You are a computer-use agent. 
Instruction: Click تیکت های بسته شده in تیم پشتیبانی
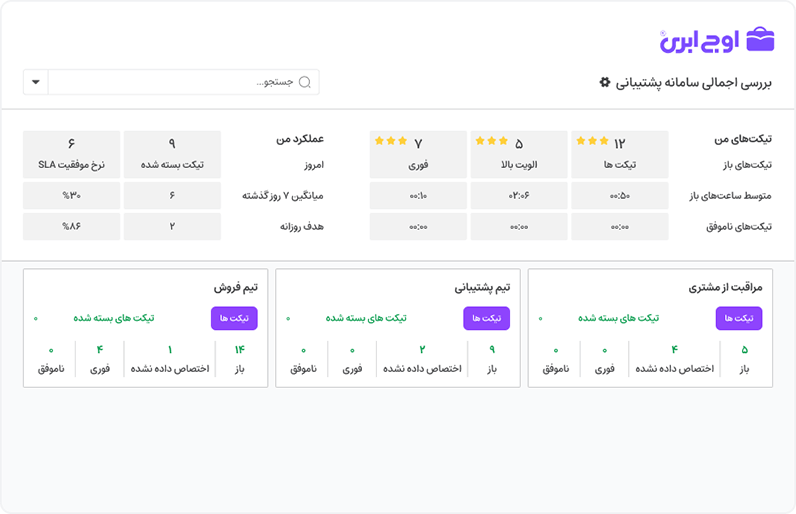tap(366, 318)
